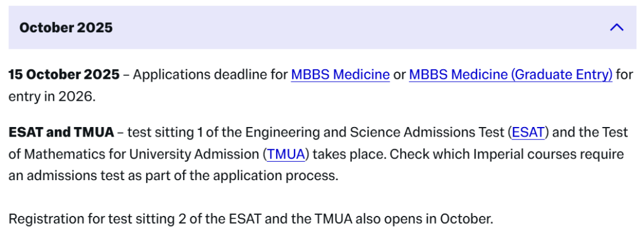Click the Check which Imperial courses require sentence
This screenshot has width=644, height=235.
[x=507, y=154]
